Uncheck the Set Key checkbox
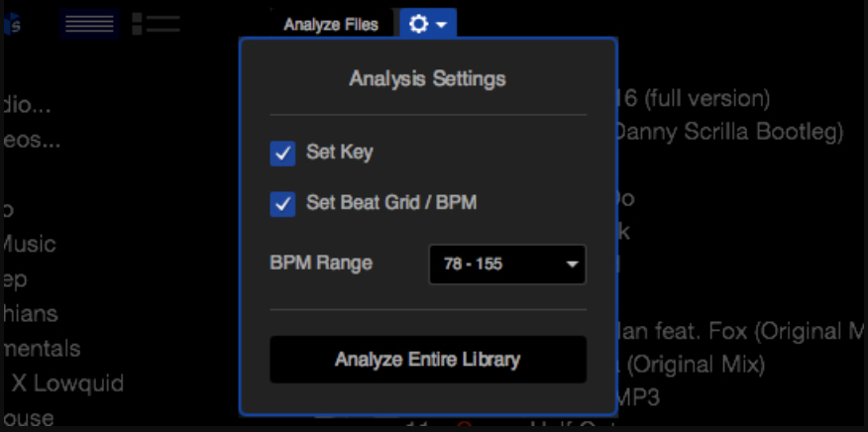This screenshot has height=432, width=868. [x=282, y=154]
